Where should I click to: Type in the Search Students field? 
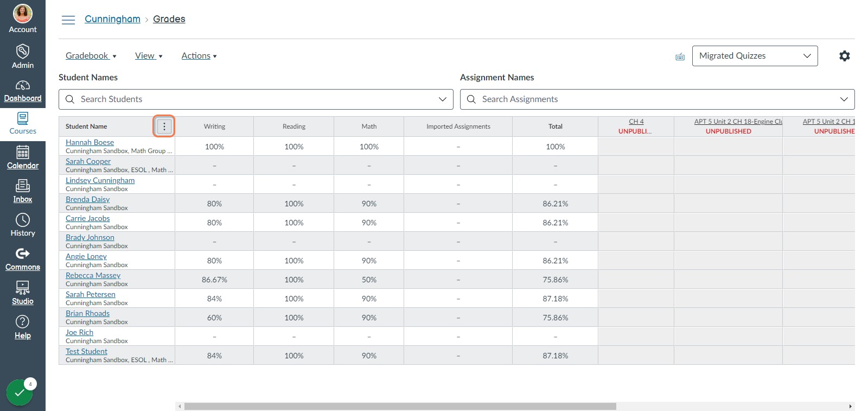[256, 99]
